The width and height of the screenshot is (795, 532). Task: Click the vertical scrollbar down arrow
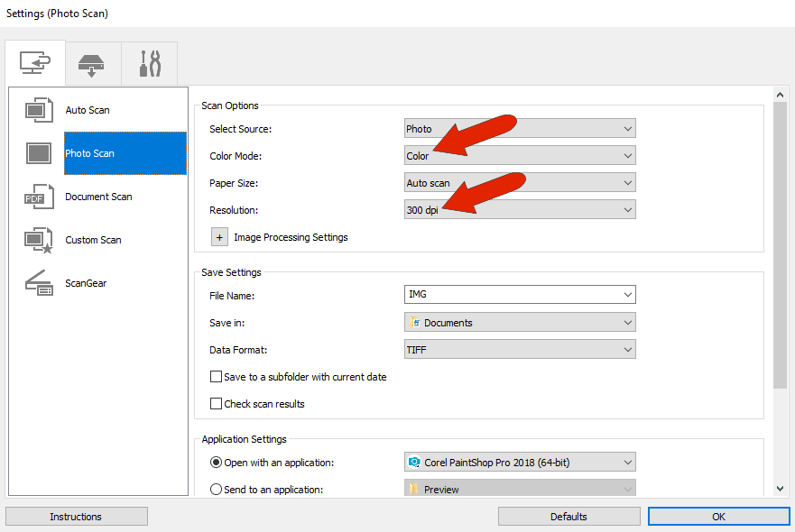781,483
